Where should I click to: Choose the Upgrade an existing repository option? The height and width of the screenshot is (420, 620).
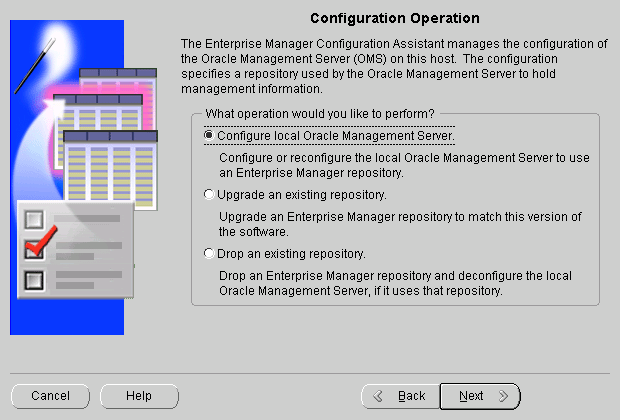[x=209, y=194]
